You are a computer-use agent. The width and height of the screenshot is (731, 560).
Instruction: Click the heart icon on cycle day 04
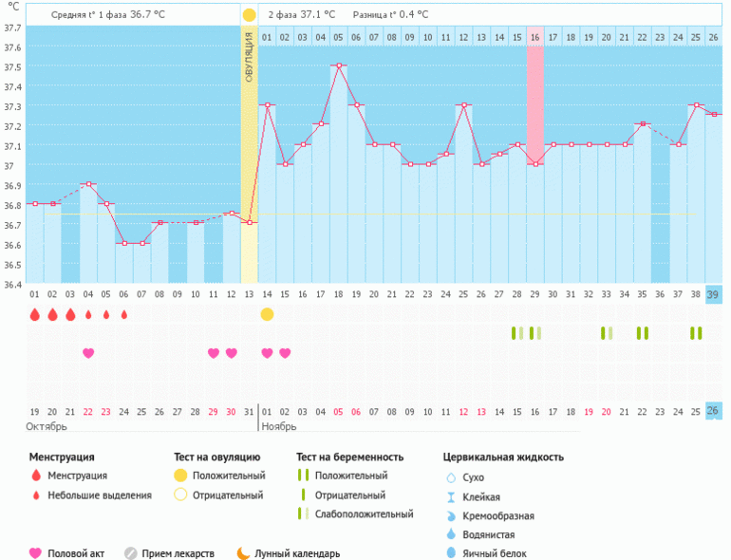(88, 353)
